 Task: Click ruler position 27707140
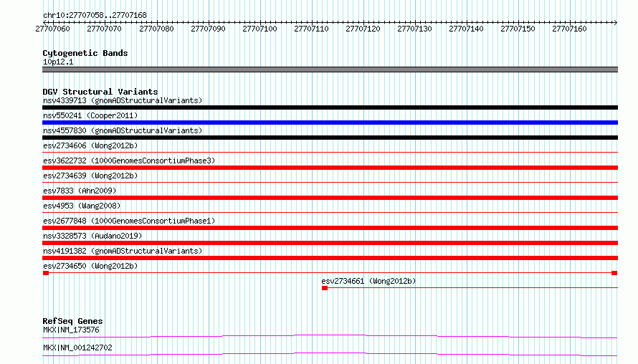pyautogui.click(x=466, y=29)
